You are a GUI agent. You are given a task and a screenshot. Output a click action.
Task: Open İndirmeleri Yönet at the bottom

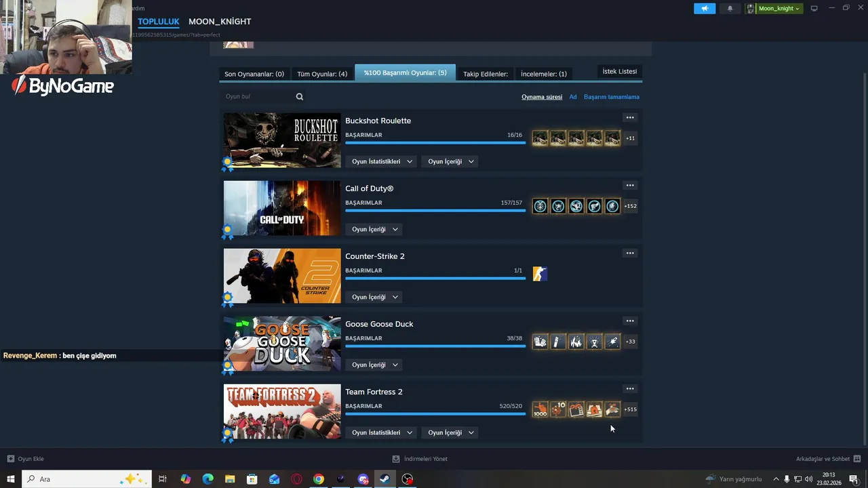click(420, 459)
